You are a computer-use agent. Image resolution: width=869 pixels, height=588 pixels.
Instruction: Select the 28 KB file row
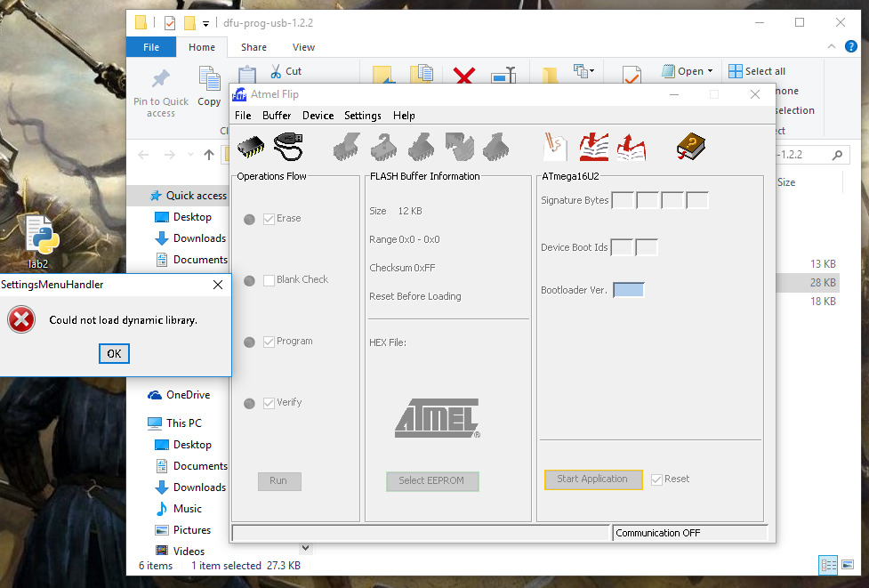pyautogui.click(x=807, y=283)
